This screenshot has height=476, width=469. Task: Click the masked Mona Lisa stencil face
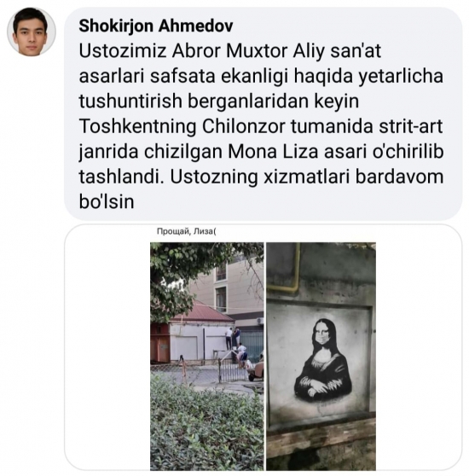click(322, 334)
